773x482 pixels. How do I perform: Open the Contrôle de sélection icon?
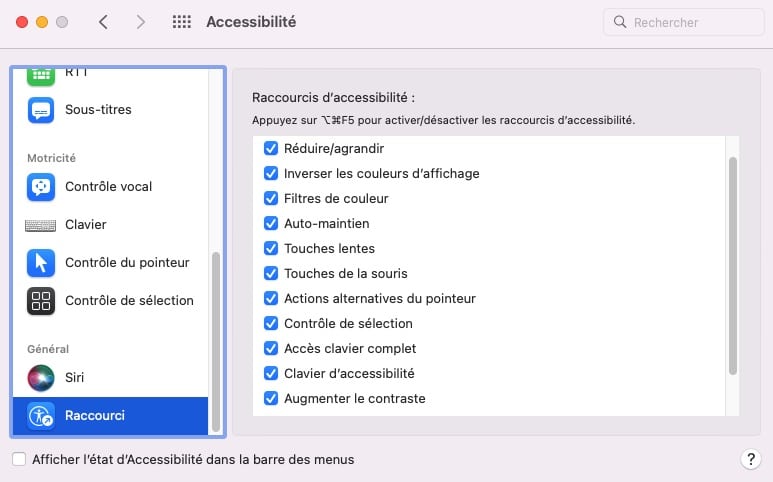(x=41, y=301)
